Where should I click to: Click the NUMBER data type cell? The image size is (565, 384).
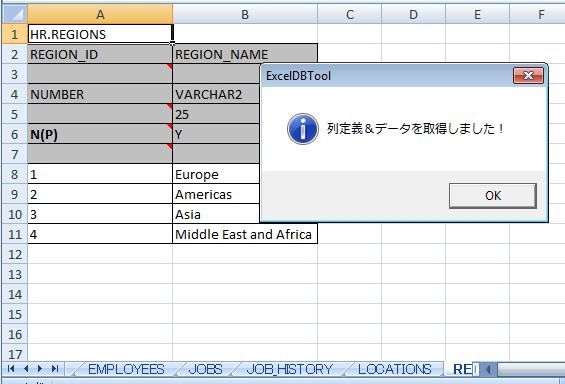[100, 94]
